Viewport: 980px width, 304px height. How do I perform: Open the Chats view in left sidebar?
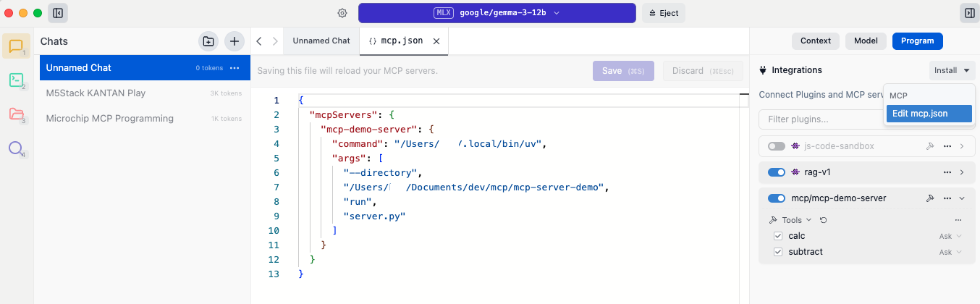tap(16, 46)
